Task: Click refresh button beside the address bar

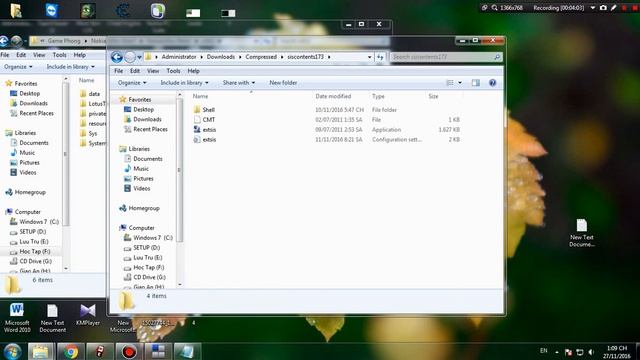Action: pos(380,57)
